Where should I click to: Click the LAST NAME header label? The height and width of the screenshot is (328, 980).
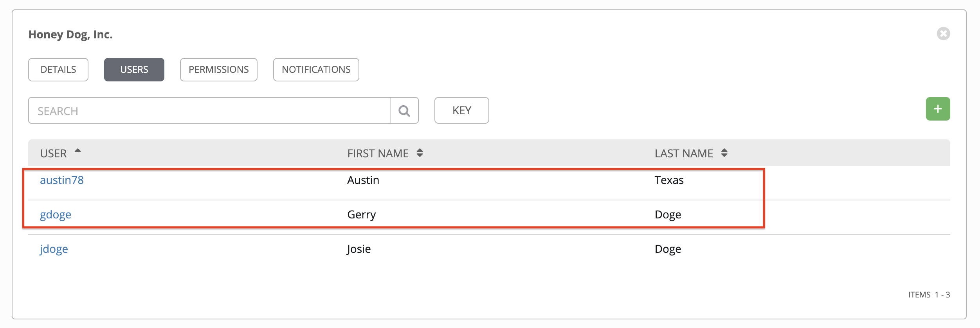pos(684,153)
